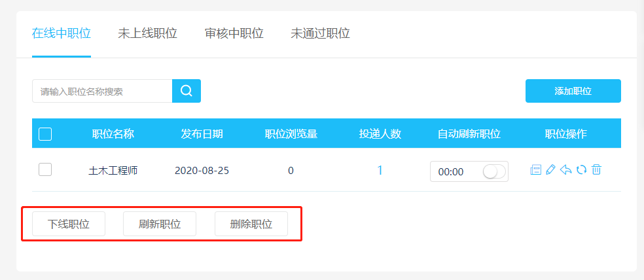Go to the 未通过职位 tab
Image resolution: width=644 pixels, height=280 pixels.
320,33
